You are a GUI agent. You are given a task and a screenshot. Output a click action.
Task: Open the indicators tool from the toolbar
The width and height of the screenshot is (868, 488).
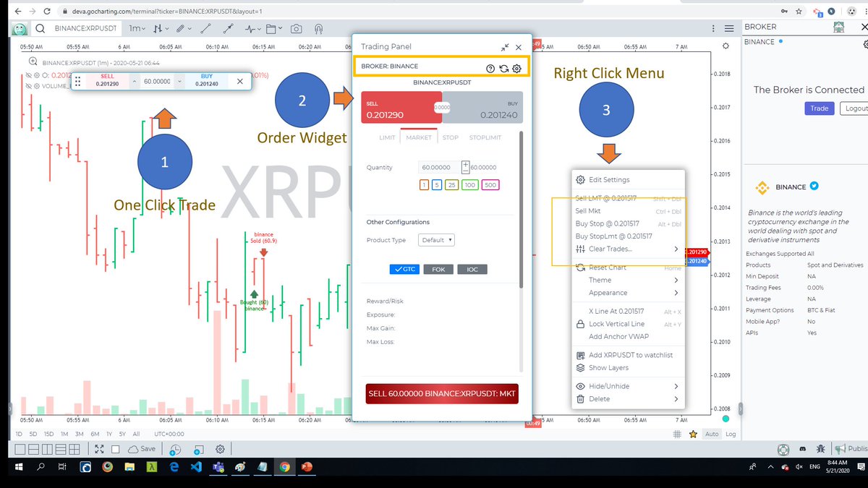pos(250,29)
